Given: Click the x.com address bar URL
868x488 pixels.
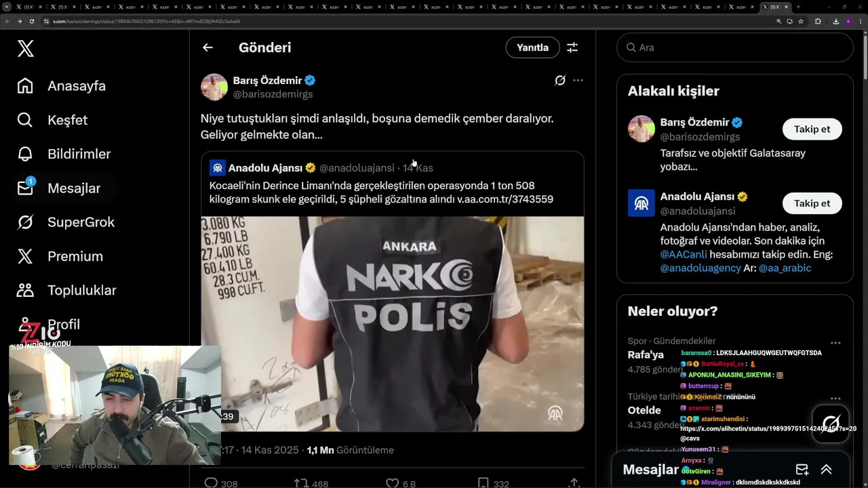Looking at the screenshot, I should [146, 21].
